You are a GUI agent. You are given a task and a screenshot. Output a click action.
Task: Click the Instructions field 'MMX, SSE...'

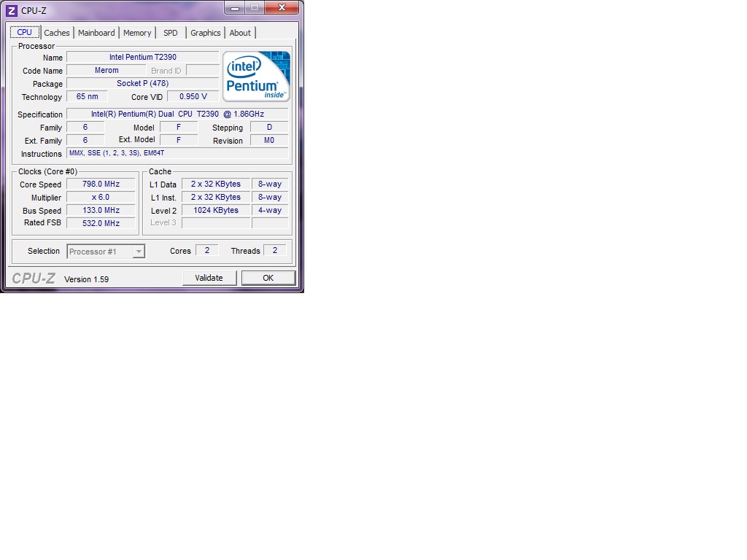[x=177, y=153]
